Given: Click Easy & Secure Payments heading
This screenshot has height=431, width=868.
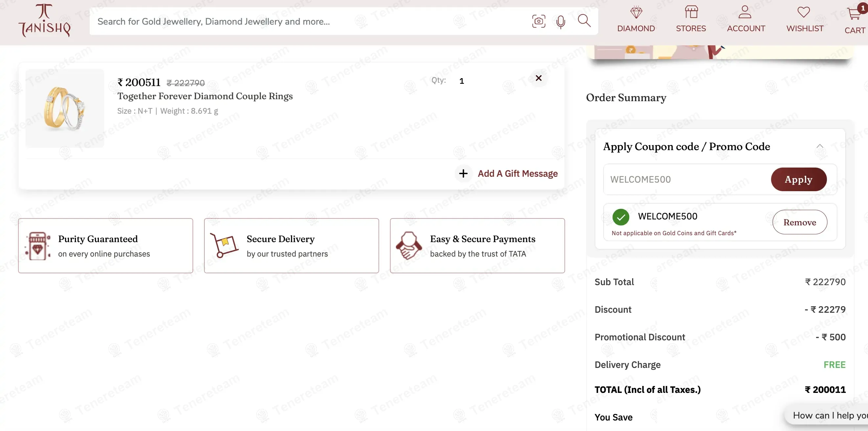Looking at the screenshot, I should click(x=483, y=239).
